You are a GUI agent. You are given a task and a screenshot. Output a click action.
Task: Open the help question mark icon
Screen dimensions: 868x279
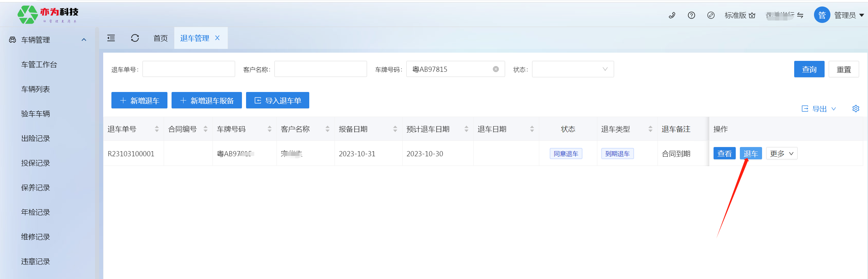[x=691, y=15]
